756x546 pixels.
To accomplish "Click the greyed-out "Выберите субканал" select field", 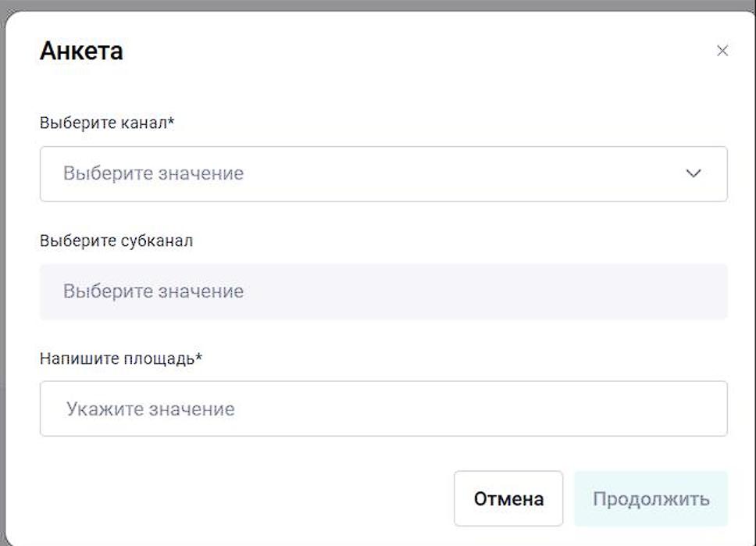I will pyautogui.click(x=383, y=291).
